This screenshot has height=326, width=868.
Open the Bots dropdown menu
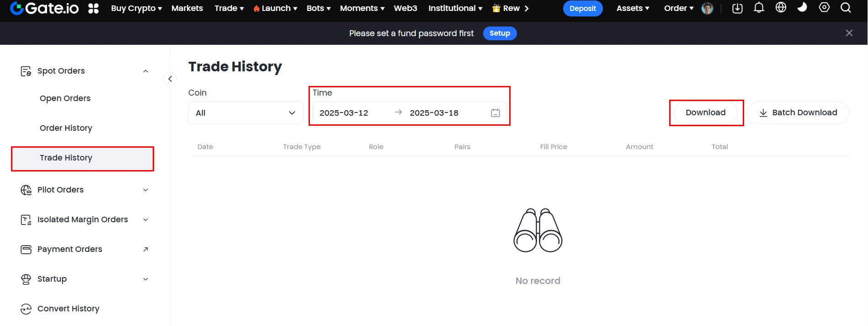coord(318,8)
